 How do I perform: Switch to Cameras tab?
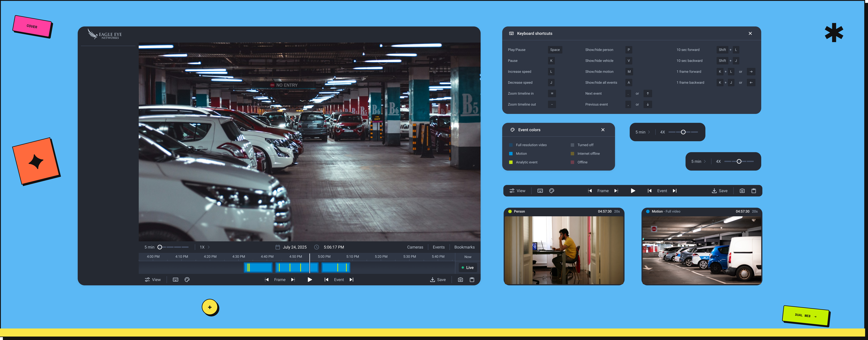click(415, 247)
